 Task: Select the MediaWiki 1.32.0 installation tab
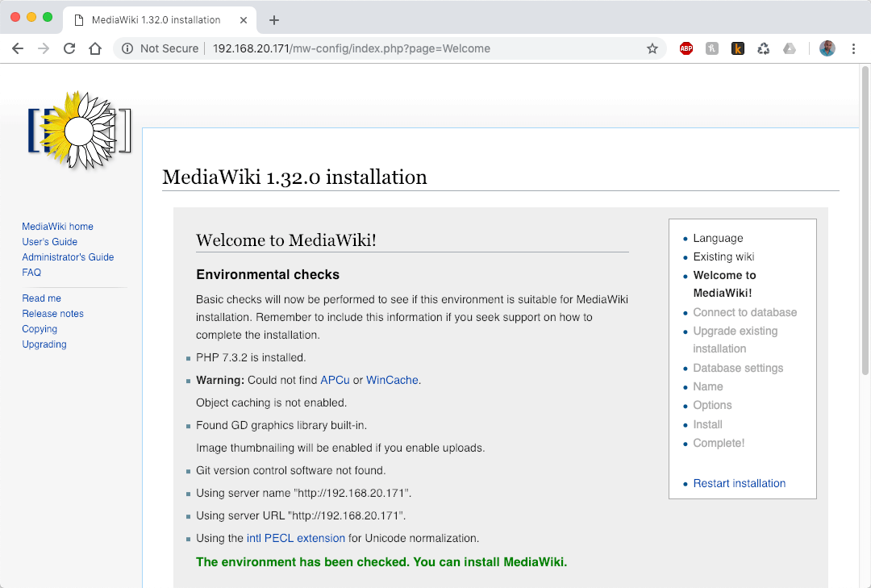point(156,19)
